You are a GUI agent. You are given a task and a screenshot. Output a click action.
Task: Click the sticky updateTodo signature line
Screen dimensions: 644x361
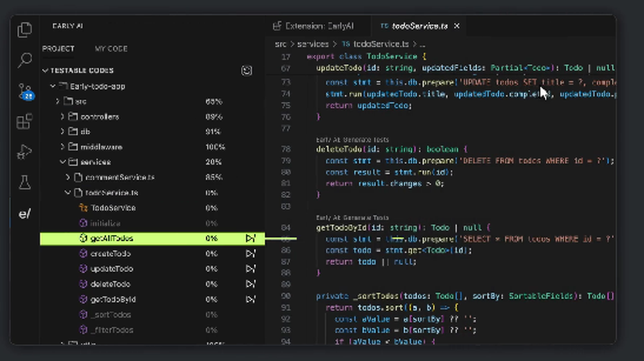tap(466, 68)
